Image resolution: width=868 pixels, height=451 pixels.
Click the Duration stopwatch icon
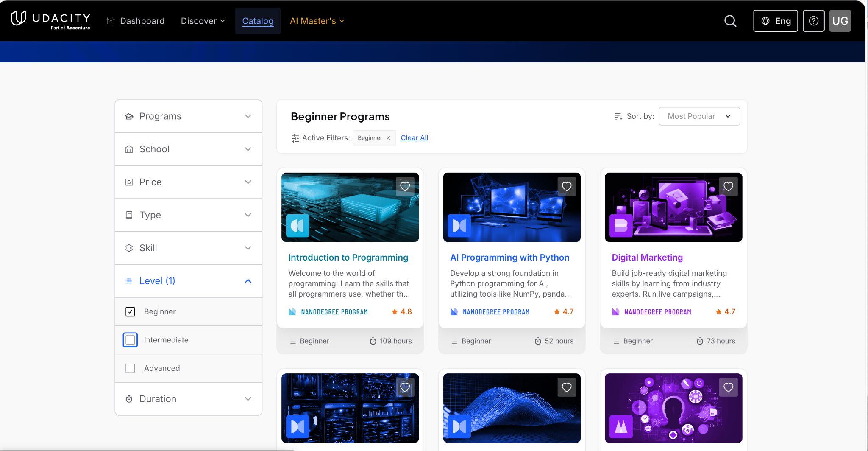pos(129,399)
